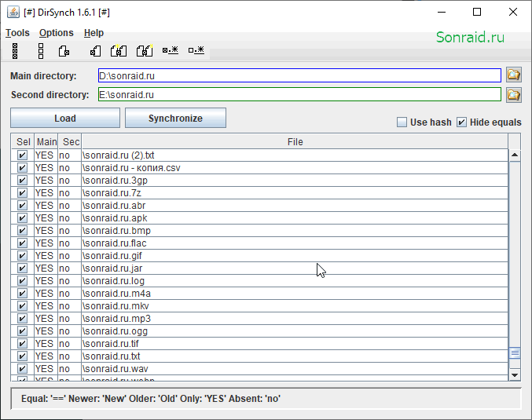This screenshot has width=532, height=420.
Task: Select the file name \sonraid.ru - копия.csv
Action: point(131,168)
